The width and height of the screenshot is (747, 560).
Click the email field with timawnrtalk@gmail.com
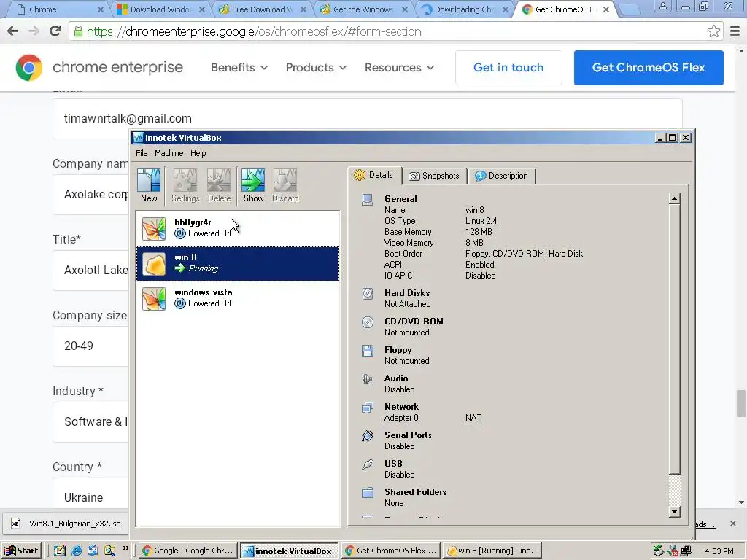367,119
